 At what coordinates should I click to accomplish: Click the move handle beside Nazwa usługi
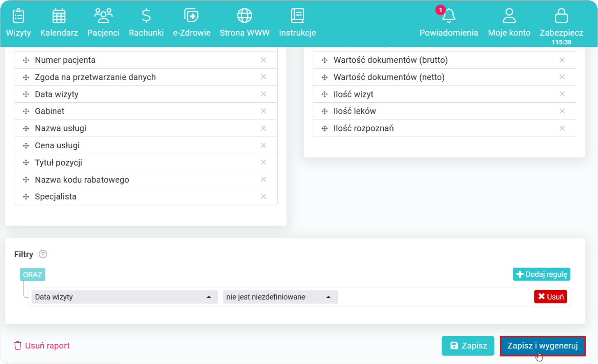click(26, 129)
